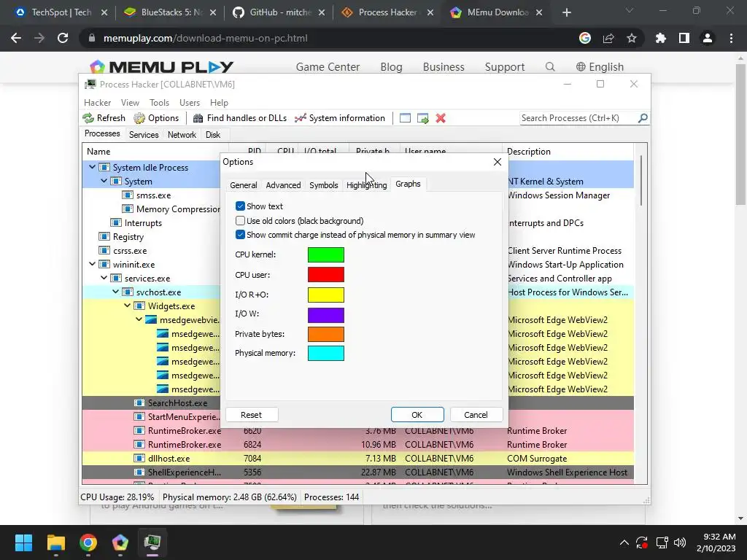Collapse the System tree node

(104, 181)
